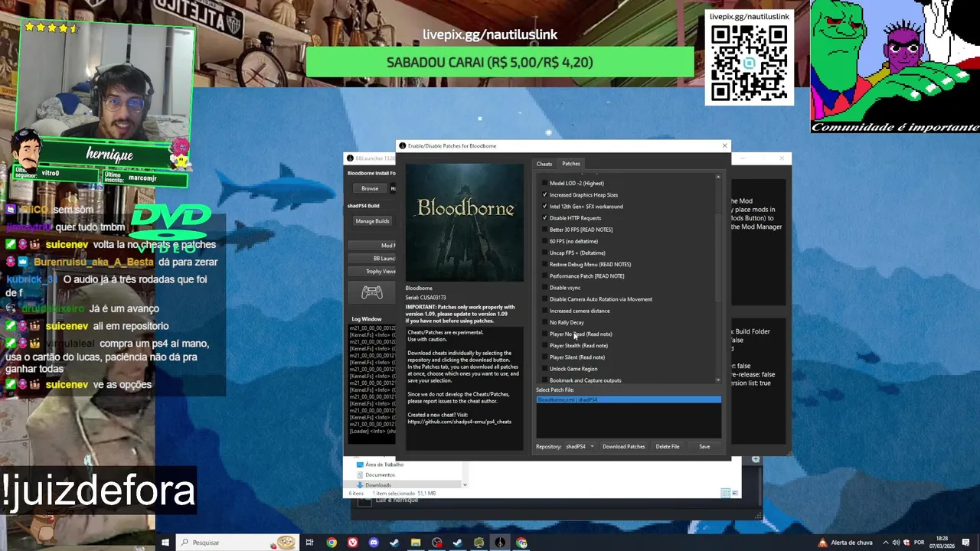Enable Unlock Game Region patch
Viewport: 980px width, 551px height.
[545, 369]
